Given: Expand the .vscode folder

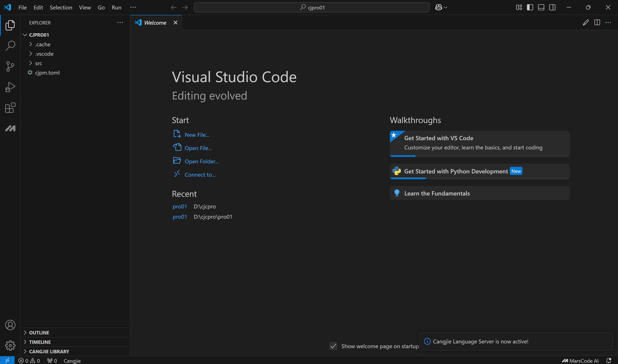Looking at the screenshot, I should tap(31, 53).
